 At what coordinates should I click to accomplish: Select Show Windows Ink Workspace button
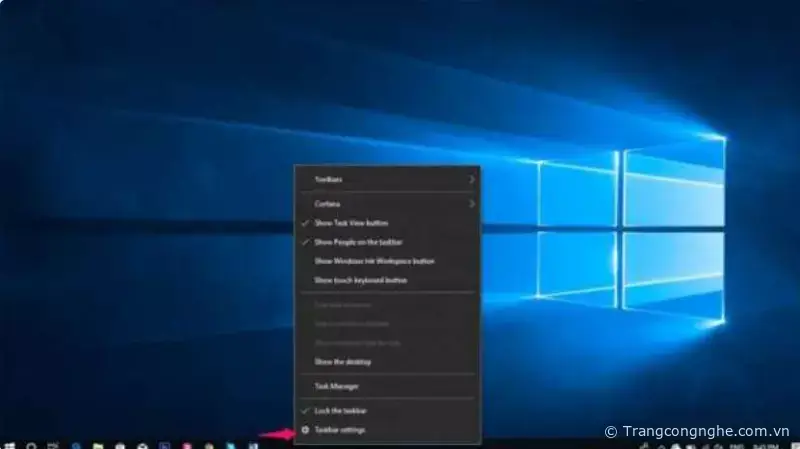(x=374, y=261)
